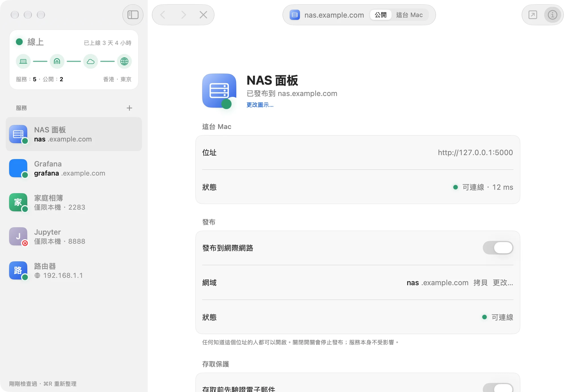Click the globe internet node icon

point(124,61)
